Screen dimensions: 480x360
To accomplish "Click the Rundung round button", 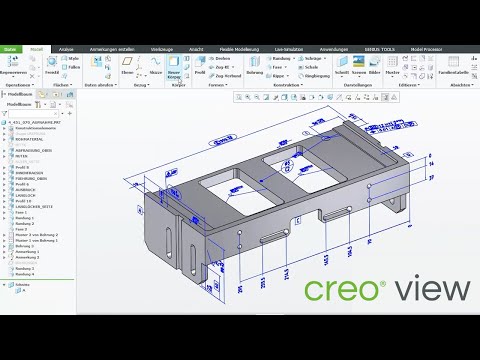I will point(279,58).
